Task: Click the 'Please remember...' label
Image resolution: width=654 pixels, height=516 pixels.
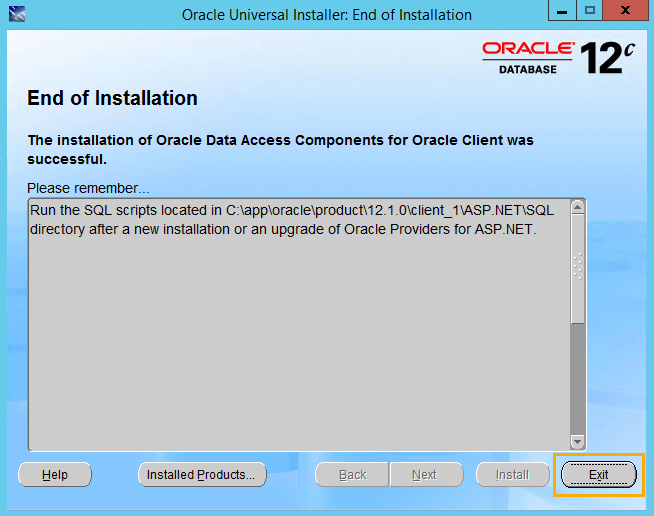Action: tap(88, 188)
